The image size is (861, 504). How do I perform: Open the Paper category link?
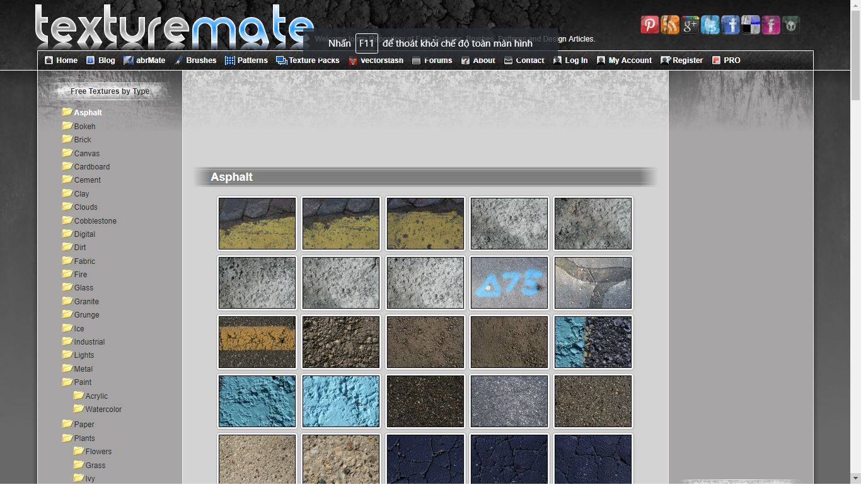(x=84, y=425)
